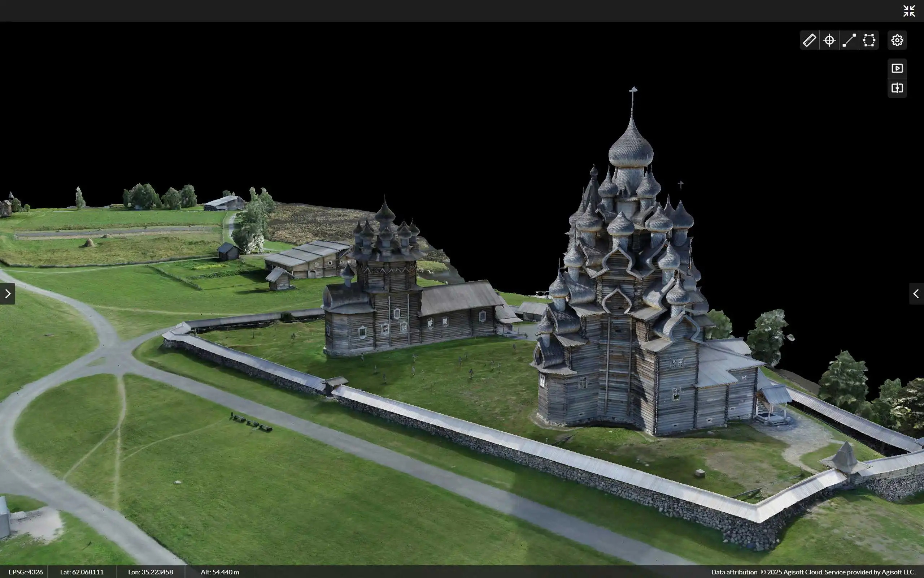Click the Lat: 62.068111 readout

[82, 572]
